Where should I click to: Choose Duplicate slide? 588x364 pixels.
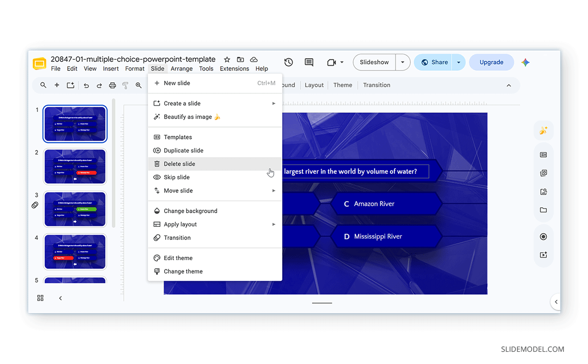(x=215, y=150)
